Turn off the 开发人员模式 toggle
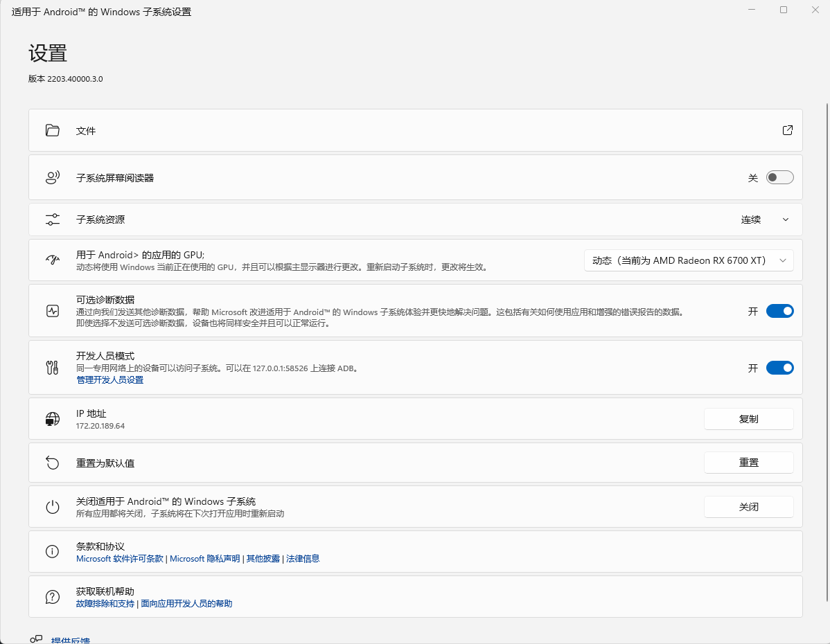 tap(779, 368)
